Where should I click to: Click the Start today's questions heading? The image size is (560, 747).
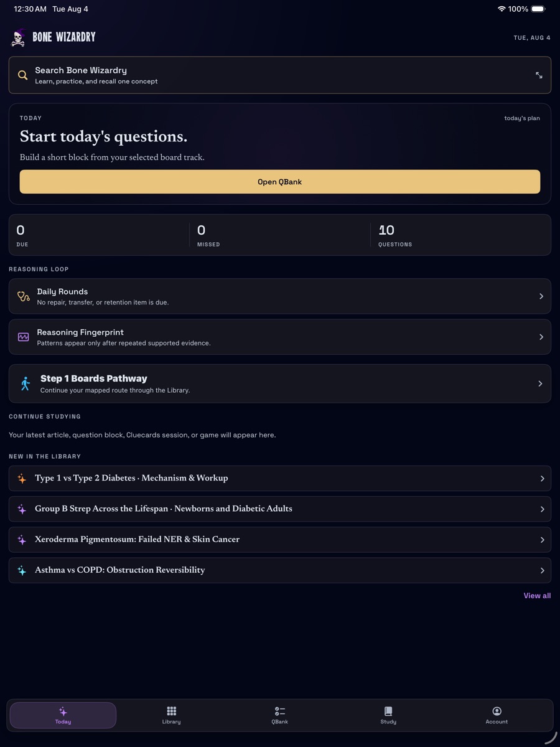[x=103, y=137]
